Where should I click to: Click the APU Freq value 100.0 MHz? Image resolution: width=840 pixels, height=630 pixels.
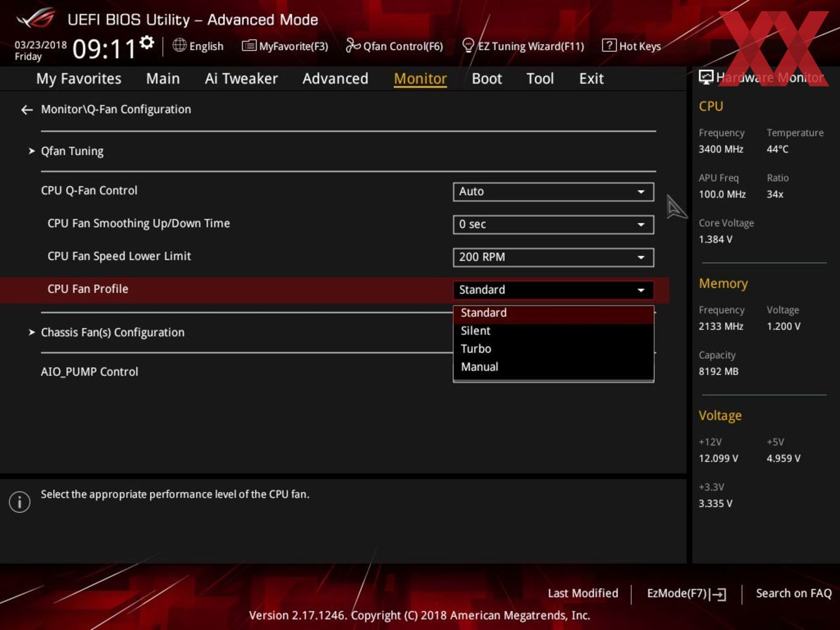coord(722,195)
